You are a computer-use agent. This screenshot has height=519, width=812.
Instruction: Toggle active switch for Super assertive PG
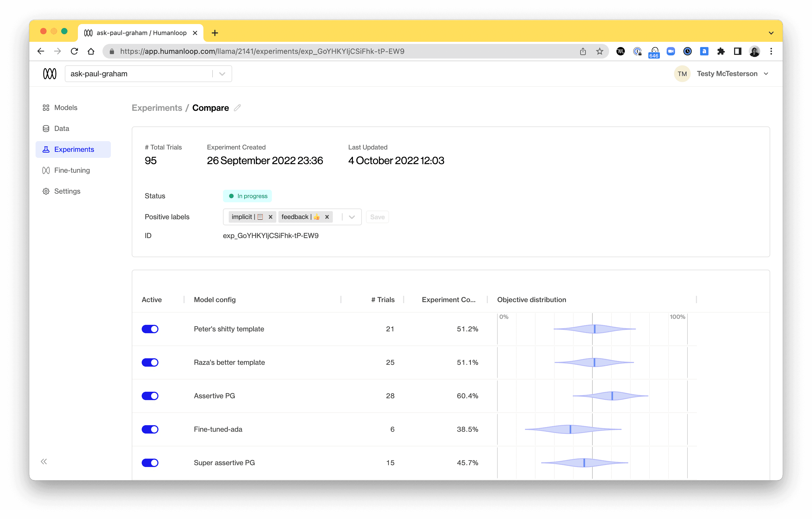pyautogui.click(x=150, y=463)
